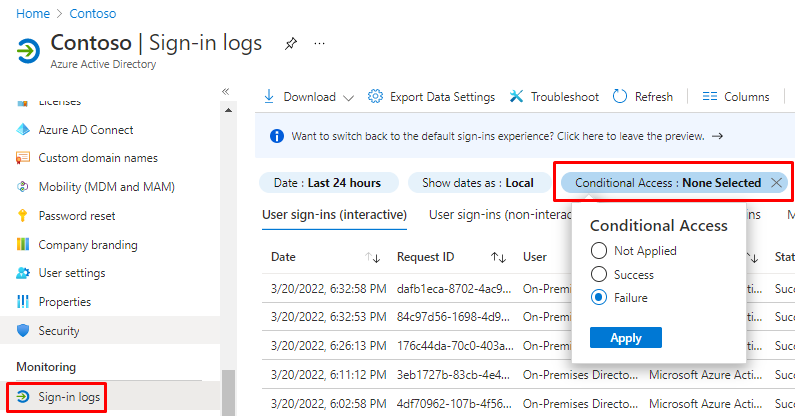Remove the Conditional Access filter

(777, 183)
